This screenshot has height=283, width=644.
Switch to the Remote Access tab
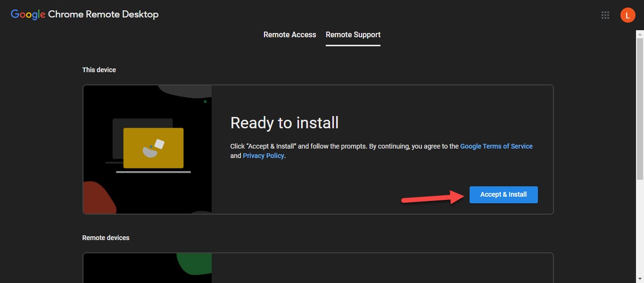point(289,35)
